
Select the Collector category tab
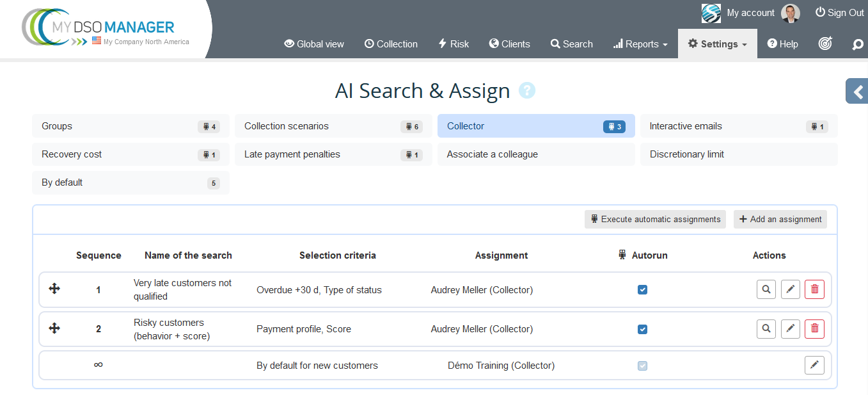click(x=536, y=125)
